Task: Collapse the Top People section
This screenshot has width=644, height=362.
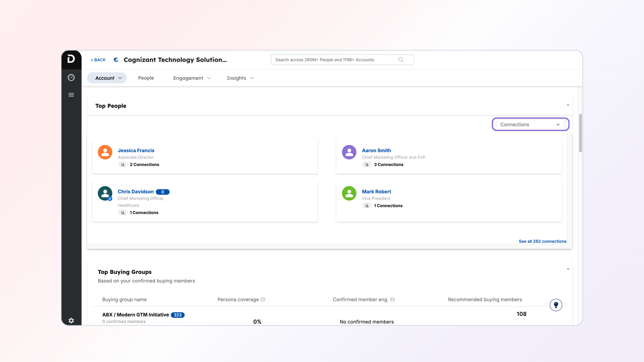Action: point(568,105)
